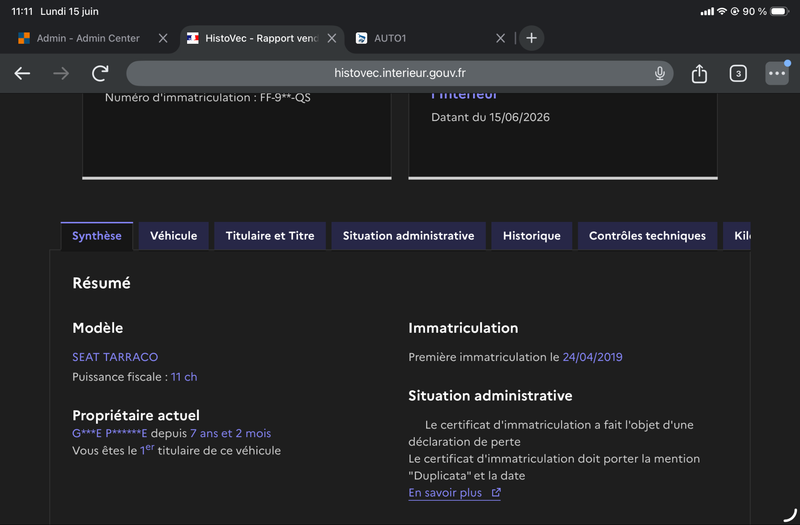Close the Admin - Admin Center tab
800x525 pixels.
[163, 38]
